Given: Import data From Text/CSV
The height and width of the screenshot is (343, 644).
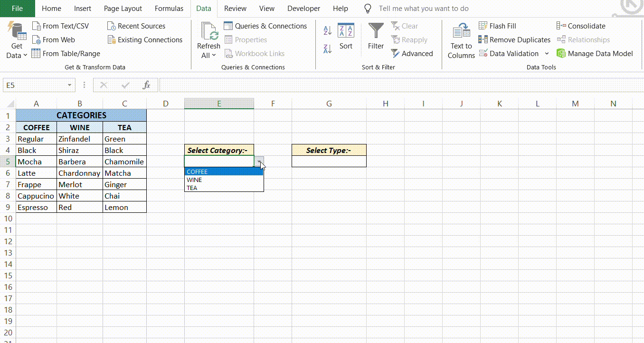Looking at the screenshot, I should tap(60, 26).
